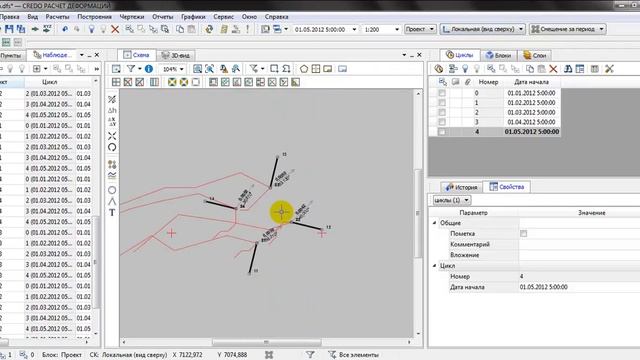The height and width of the screenshot is (360, 640).
Task: Click the crossed tools icon in Циклы toolbar
Action: tap(609, 69)
